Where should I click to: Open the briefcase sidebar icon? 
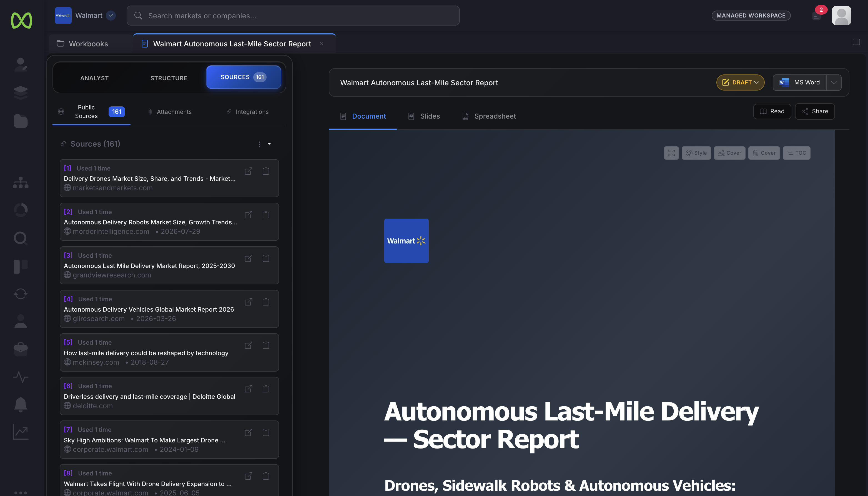pos(21,349)
